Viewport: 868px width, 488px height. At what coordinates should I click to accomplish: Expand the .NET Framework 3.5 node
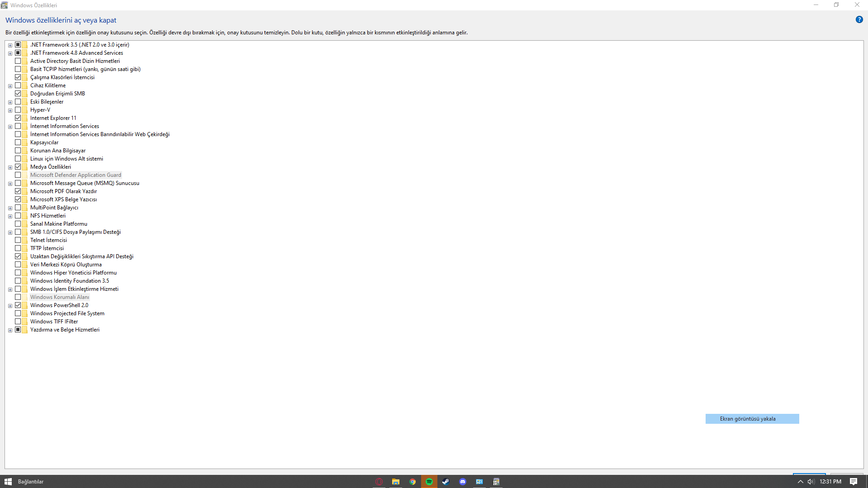point(10,45)
